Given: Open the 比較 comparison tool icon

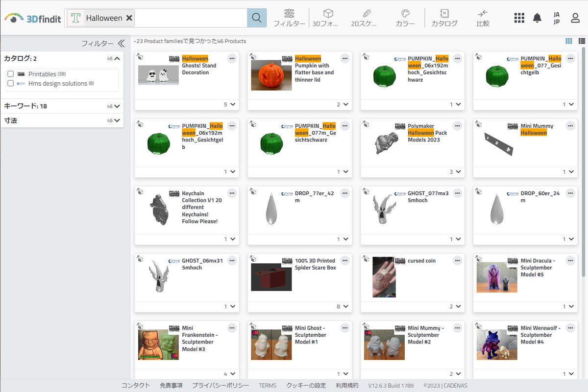Looking at the screenshot, I should pos(482,14).
